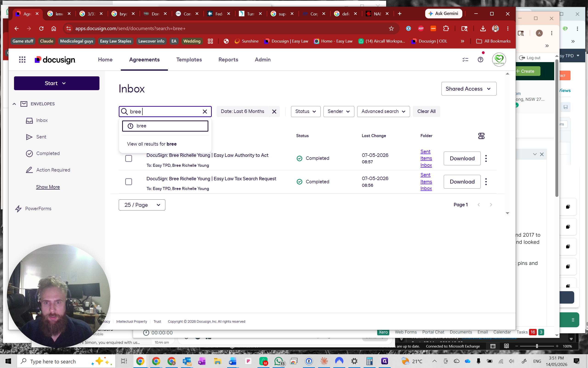Show more bookmarks chevron
The width and height of the screenshot is (588, 368).
tap(462, 41)
